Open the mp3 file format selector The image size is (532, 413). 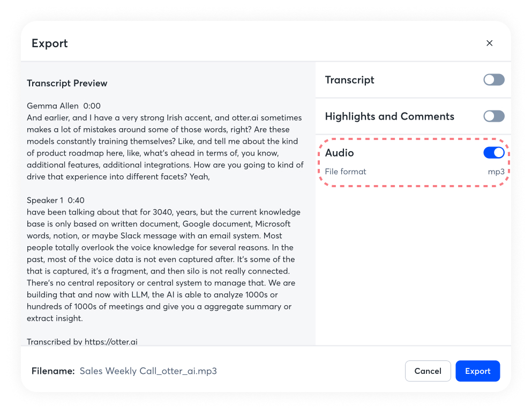[x=496, y=172]
